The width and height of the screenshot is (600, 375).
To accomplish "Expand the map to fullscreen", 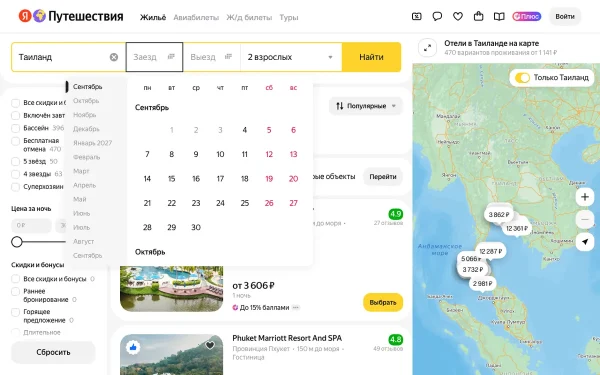I will click(427, 48).
